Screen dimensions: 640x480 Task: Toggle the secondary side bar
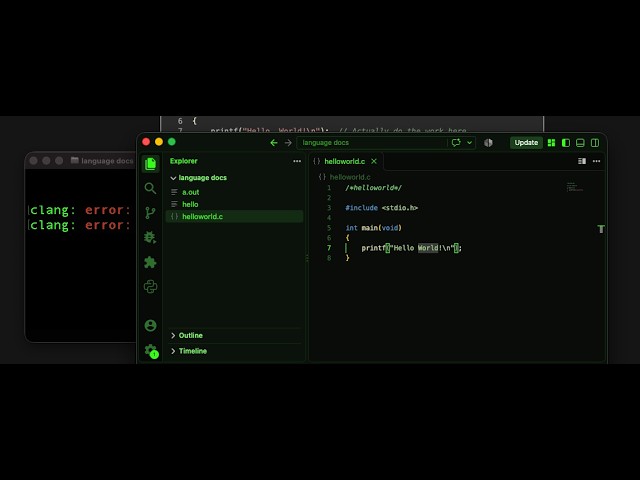tap(595, 142)
